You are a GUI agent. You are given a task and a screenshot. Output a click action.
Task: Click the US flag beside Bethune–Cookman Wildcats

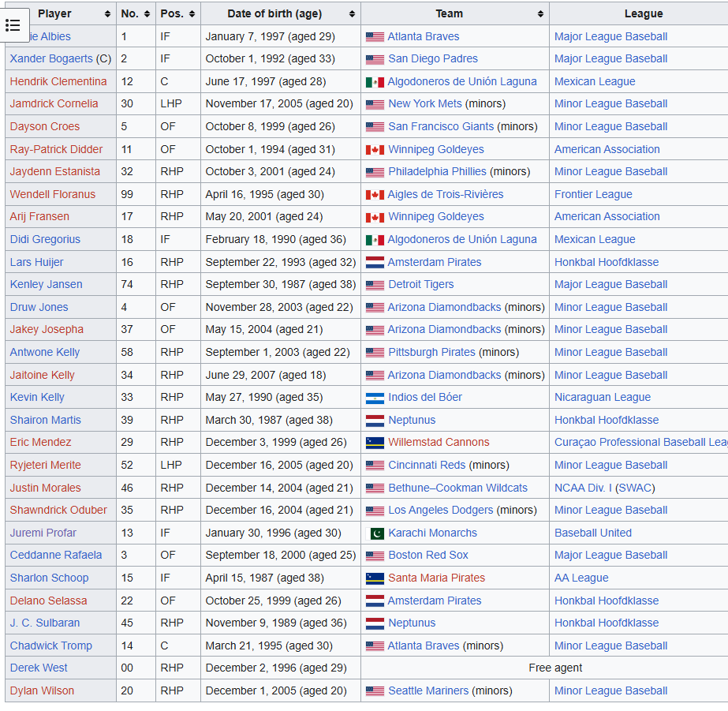[375, 488]
